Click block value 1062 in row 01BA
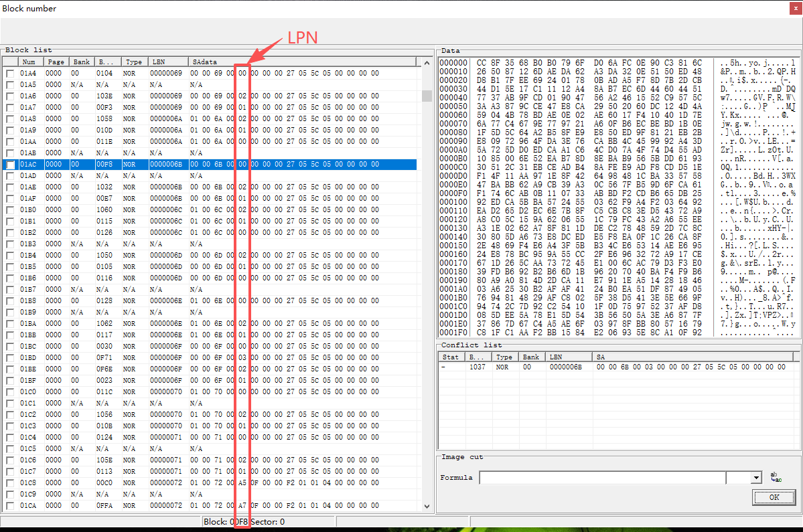The image size is (803, 532). click(104, 324)
